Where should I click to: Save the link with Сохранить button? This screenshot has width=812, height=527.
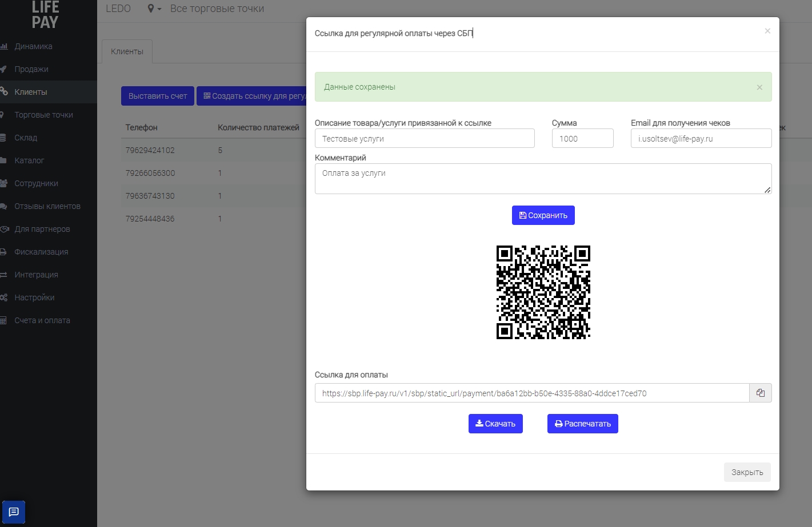tap(543, 215)
